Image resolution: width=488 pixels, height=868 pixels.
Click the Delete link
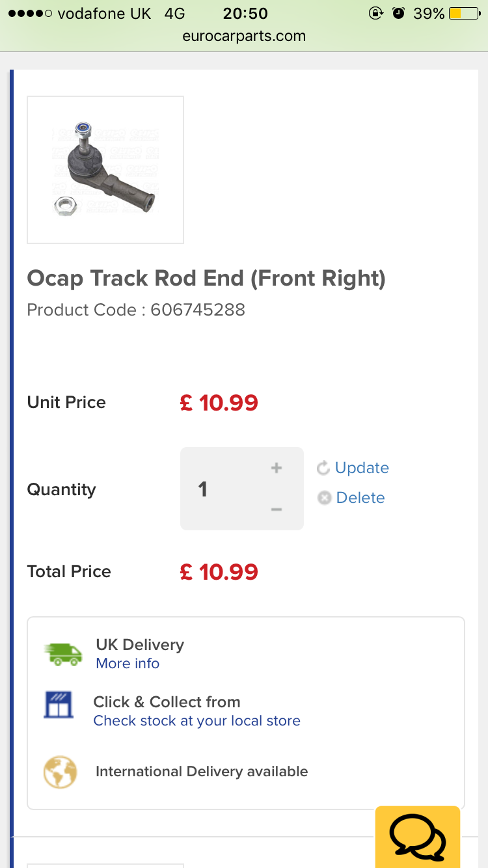pyautogui.click(x=360, y=498)
